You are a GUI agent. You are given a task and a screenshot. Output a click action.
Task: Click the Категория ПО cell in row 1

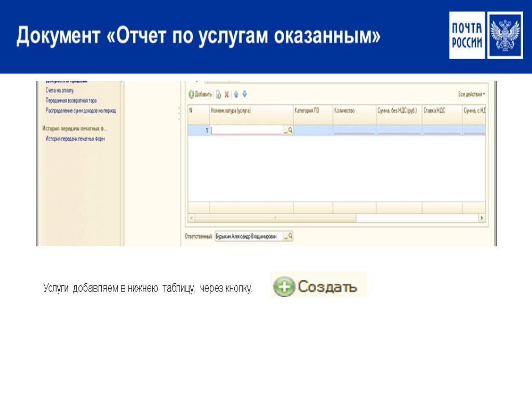point(313,130)
